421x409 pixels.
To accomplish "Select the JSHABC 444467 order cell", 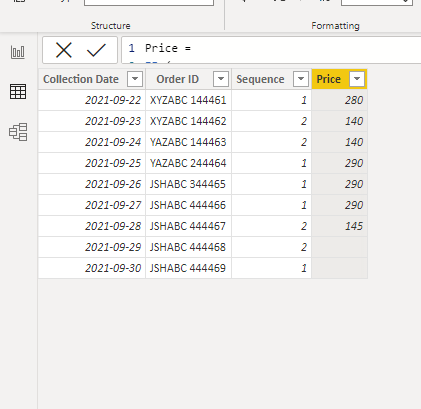I will pyautogui.click(x=188, y=226).
